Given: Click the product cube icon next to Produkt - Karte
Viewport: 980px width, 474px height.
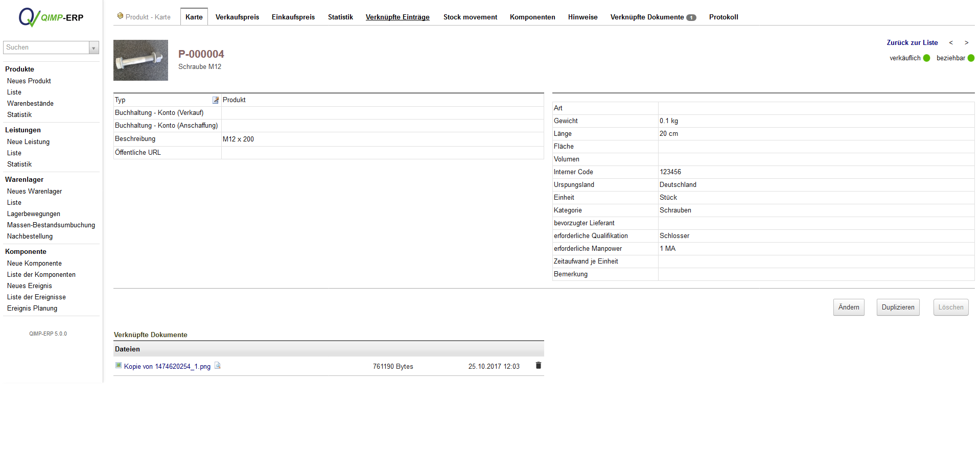Looking at the screenshot, I should pyautogui.click(x=120, y=16).
